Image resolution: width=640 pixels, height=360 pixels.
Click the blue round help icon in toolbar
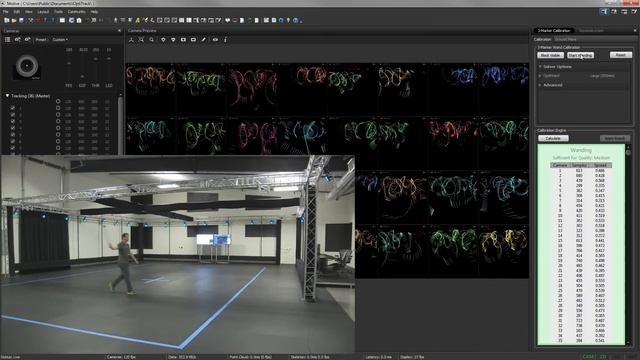[296, 20]
